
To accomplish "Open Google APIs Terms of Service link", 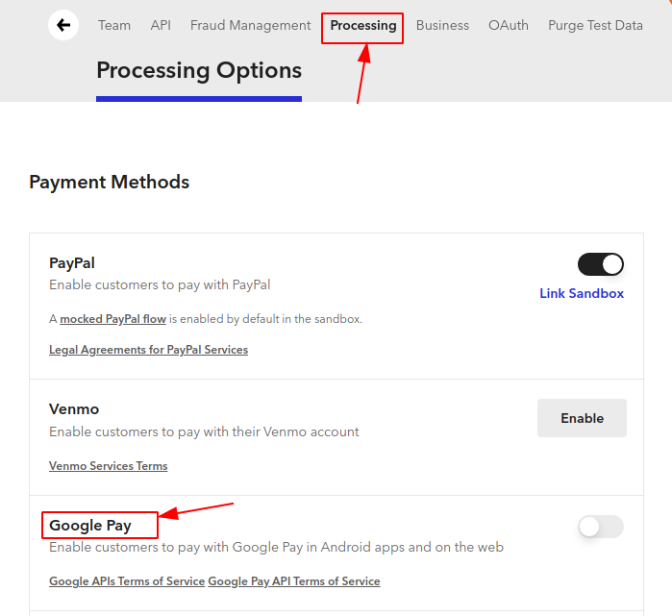I will click(127, 581).
